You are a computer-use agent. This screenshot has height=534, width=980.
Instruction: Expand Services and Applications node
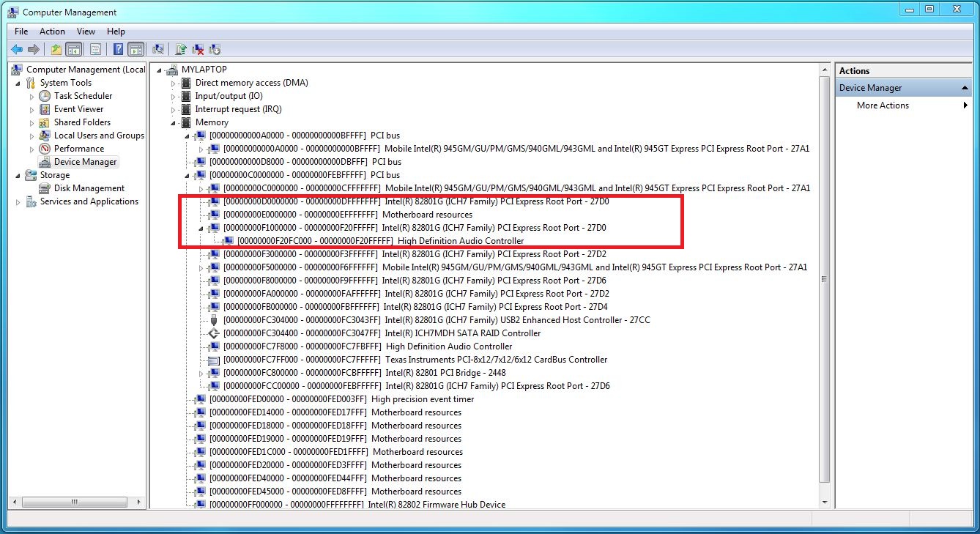(18, 201)
